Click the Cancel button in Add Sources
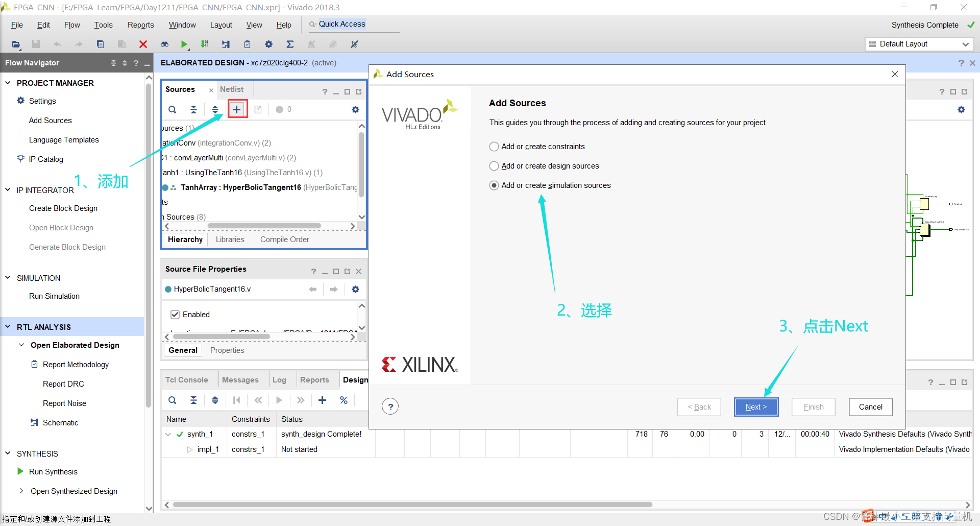 pyautogui.click(x=871, y=407)
